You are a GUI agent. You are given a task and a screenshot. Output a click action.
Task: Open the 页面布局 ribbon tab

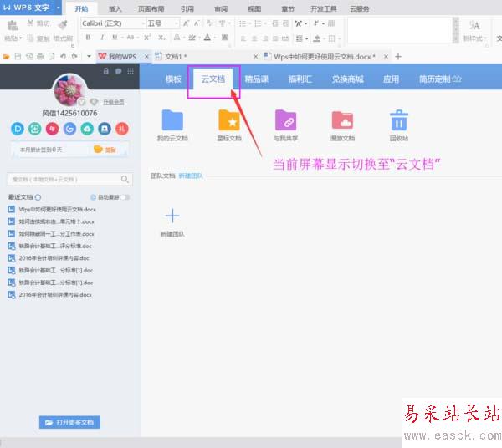click(151, 8)
